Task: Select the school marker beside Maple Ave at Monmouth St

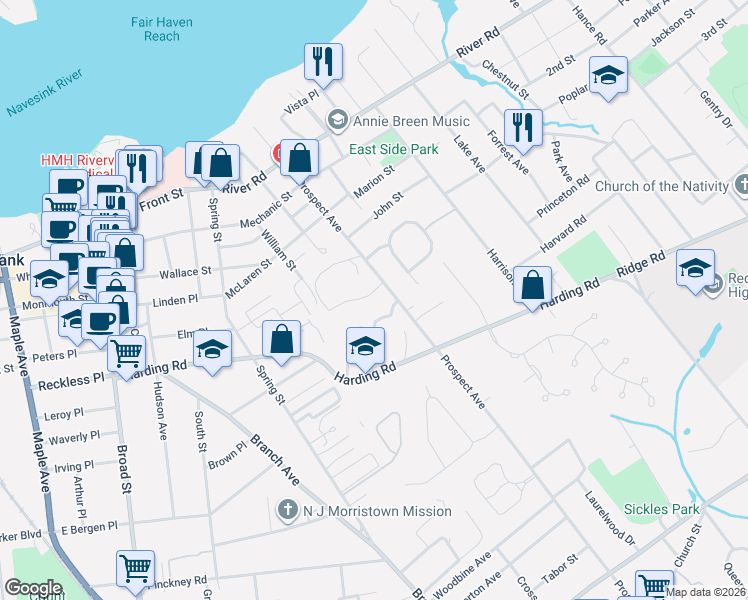Action: tap(49, 280)
